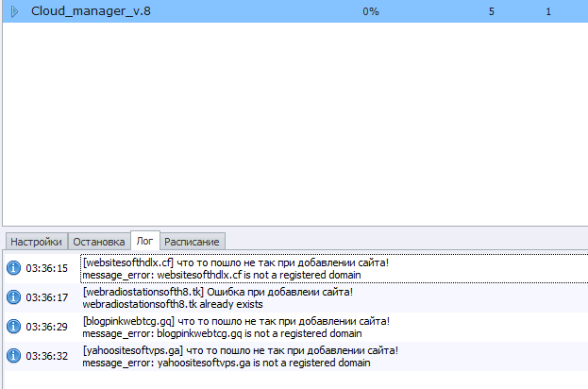Click the info icon of the 03:36:15 log entry

click(13, 268)
